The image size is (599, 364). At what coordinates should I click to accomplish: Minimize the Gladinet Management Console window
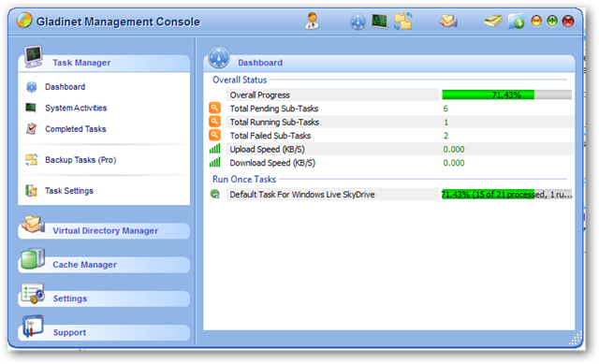coord(536,21)
